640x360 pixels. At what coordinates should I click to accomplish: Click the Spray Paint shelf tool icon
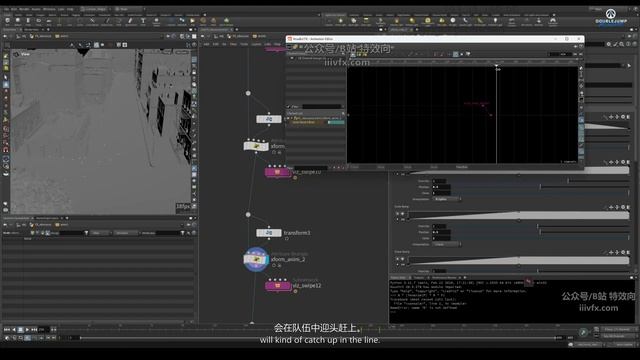click(x=130, y=21)
